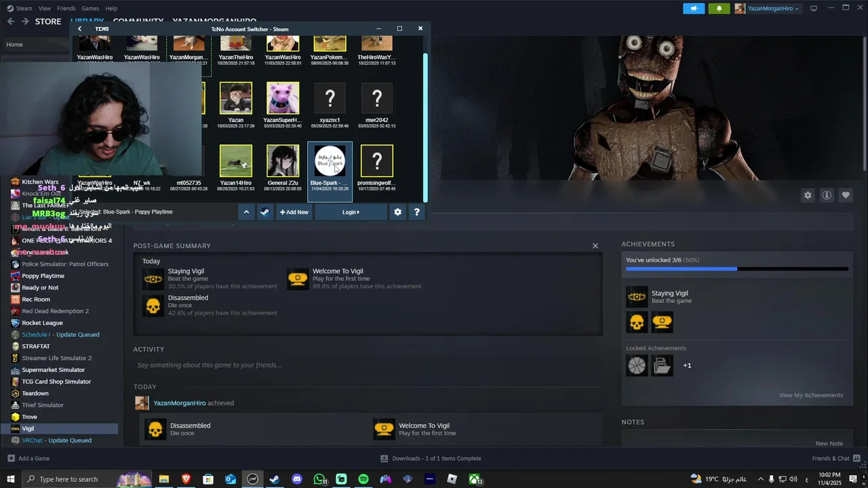The height and width of the screenshot is (488, 868).
Task: Click the Staying Vigil icon in Achievements panel
Action: (637, 297)
